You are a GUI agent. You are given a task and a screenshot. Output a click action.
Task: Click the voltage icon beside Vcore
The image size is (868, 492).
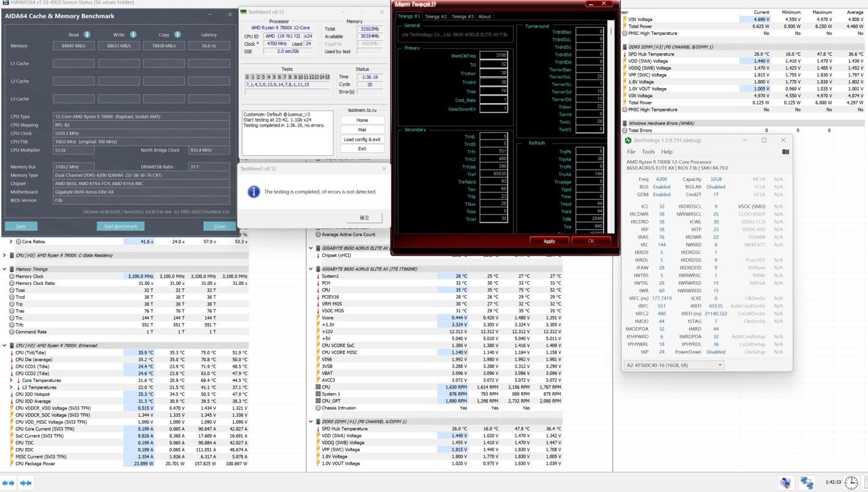[318, 318]
